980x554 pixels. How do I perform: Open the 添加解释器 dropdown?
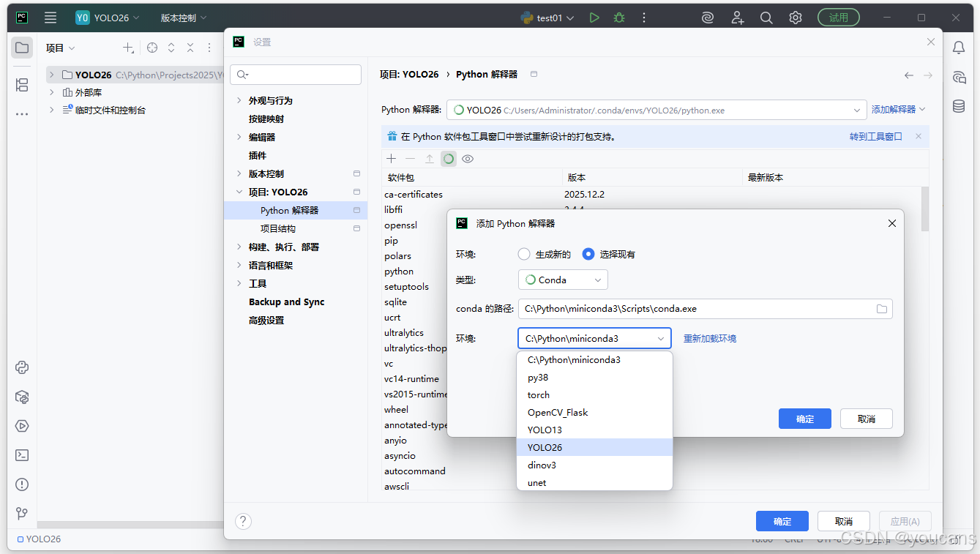[x=899, y=110]
